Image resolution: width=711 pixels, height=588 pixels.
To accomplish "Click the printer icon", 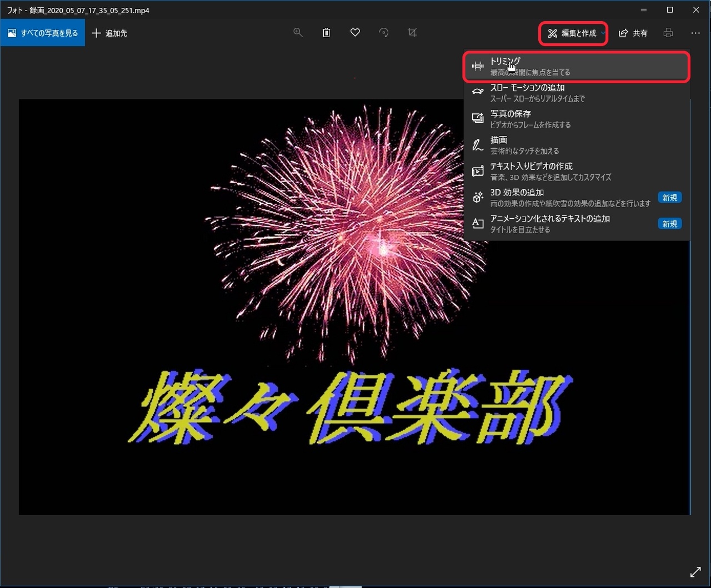I will 668,33.
